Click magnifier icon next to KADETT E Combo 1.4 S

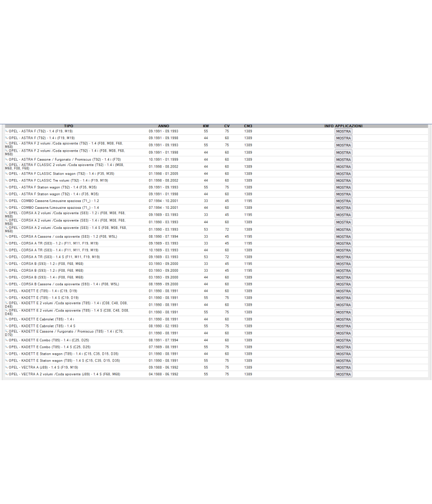(x=6, y=347)
